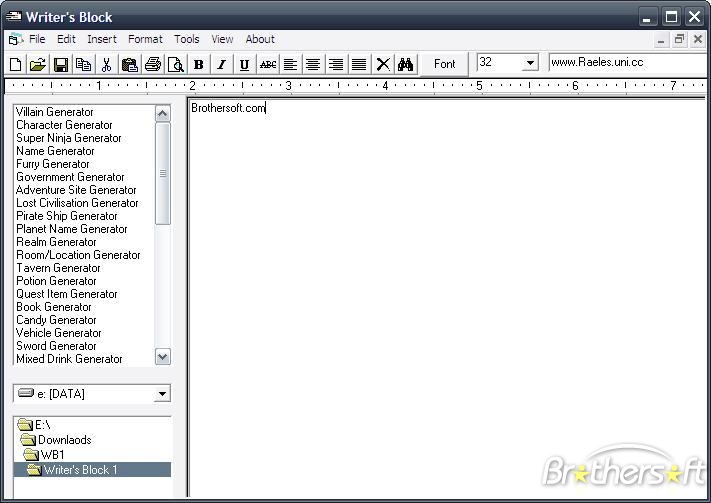Click the generator list scrollbar thumb
The width and height of the screenshot is (711, 503).
point(163,174)
